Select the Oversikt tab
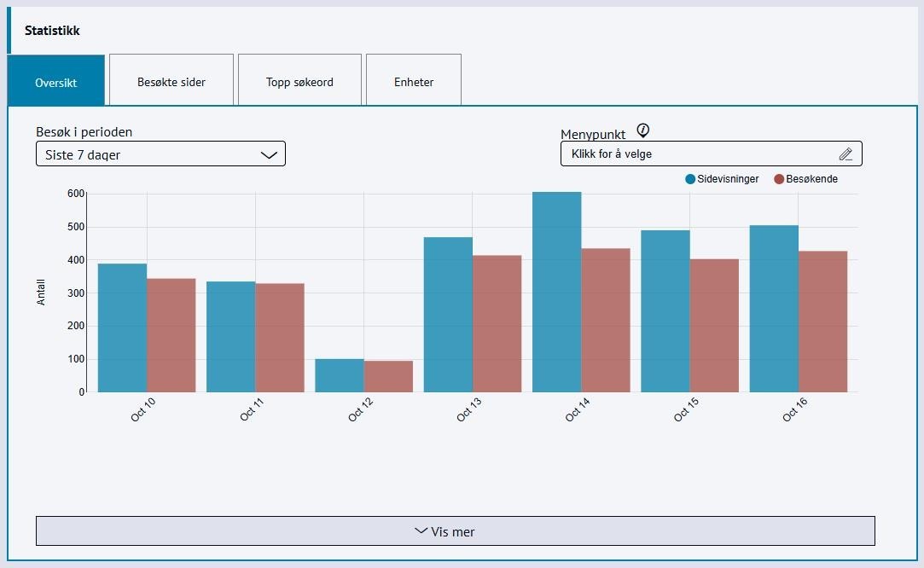The image size is (924, 568). pyautogui.click(x=56, y=82)
